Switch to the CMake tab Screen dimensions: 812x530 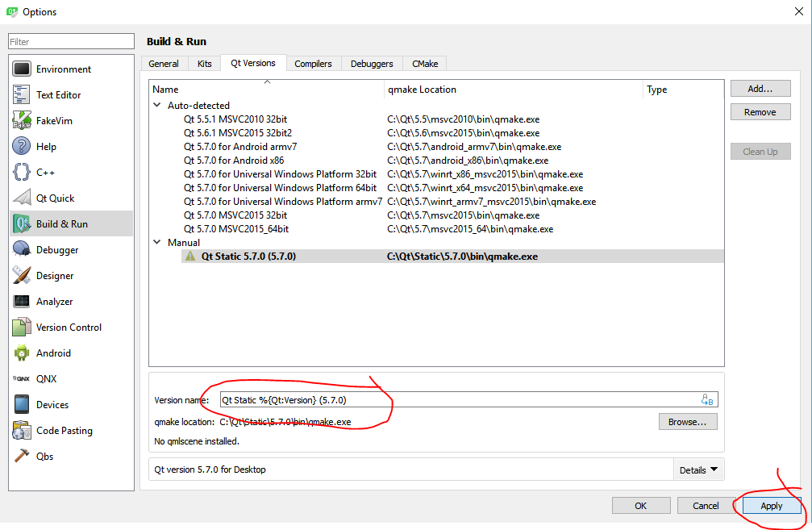point(425,63)
